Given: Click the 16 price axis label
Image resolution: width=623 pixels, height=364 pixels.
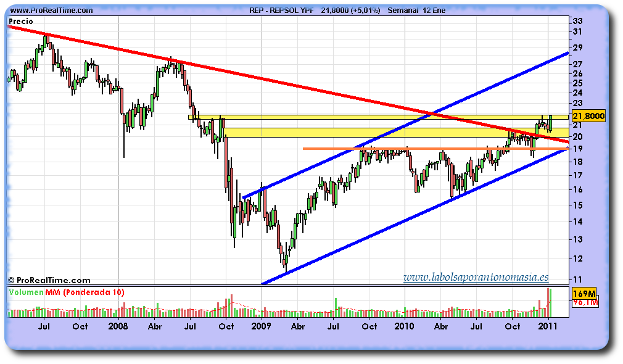Looking at the screenshot, I should [x=578, y=189].
